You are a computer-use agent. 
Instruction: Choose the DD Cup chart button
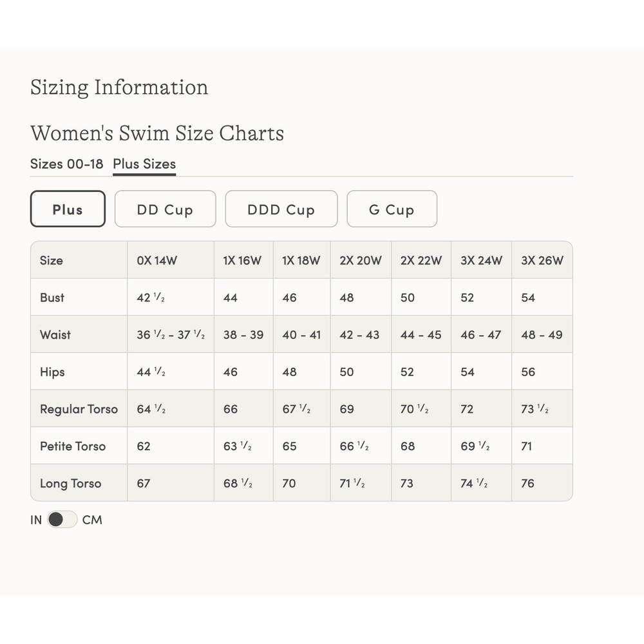pyautogui.click(x=165, y=209)
